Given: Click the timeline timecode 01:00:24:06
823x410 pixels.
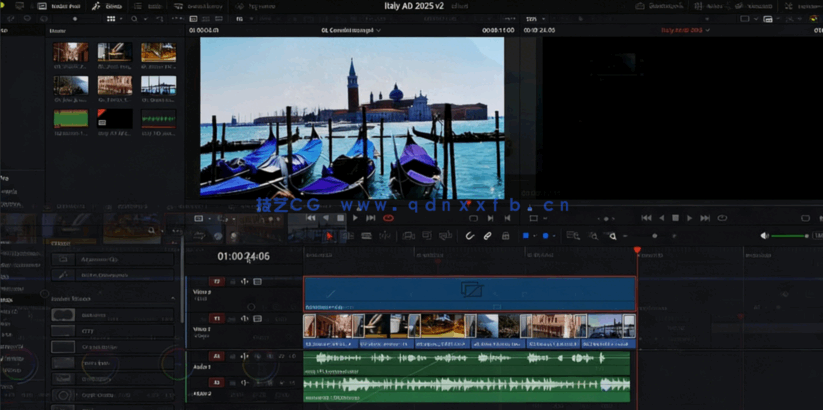Looking at the screenshot, I should (244, 256).
